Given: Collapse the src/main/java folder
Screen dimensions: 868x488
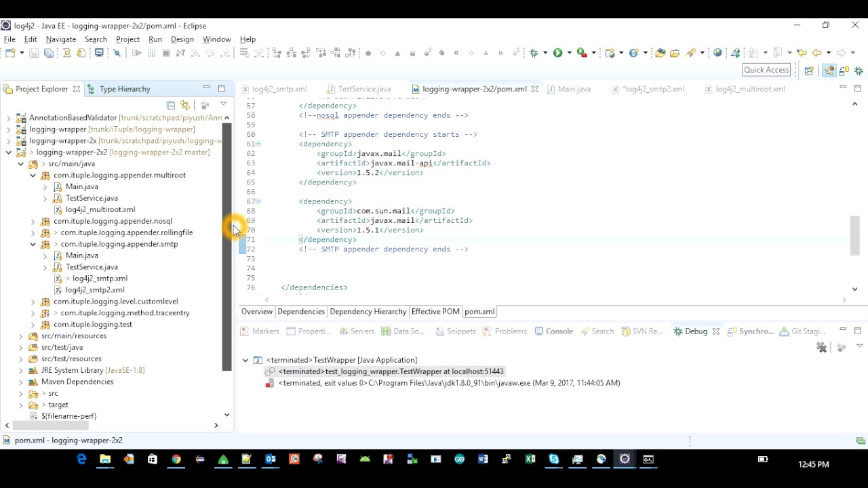Looking at the screenshot, I should pyautogui.click(x=20, y=164).
